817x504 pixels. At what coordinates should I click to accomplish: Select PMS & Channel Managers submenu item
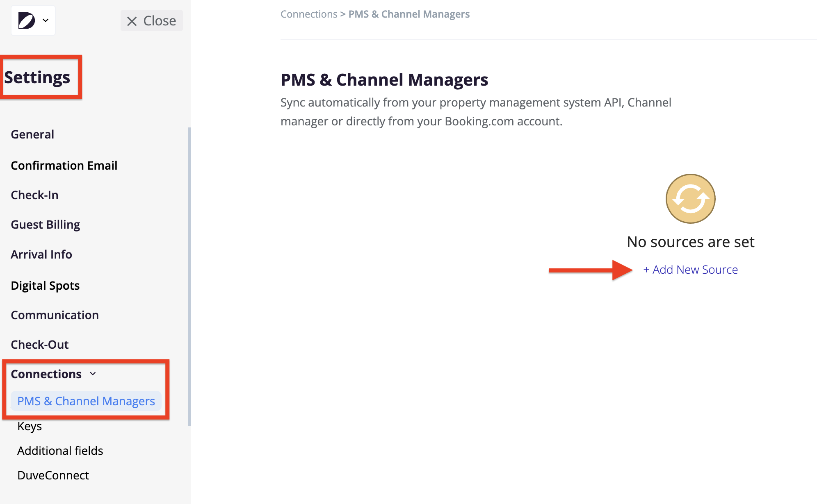[x=86, y=401]
